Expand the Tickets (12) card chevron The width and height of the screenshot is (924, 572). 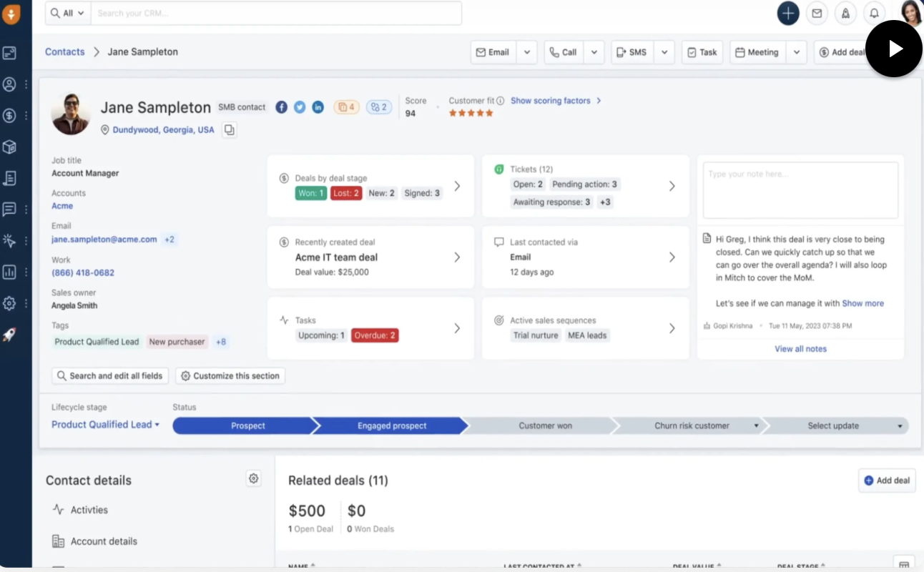tap(672, 186)
